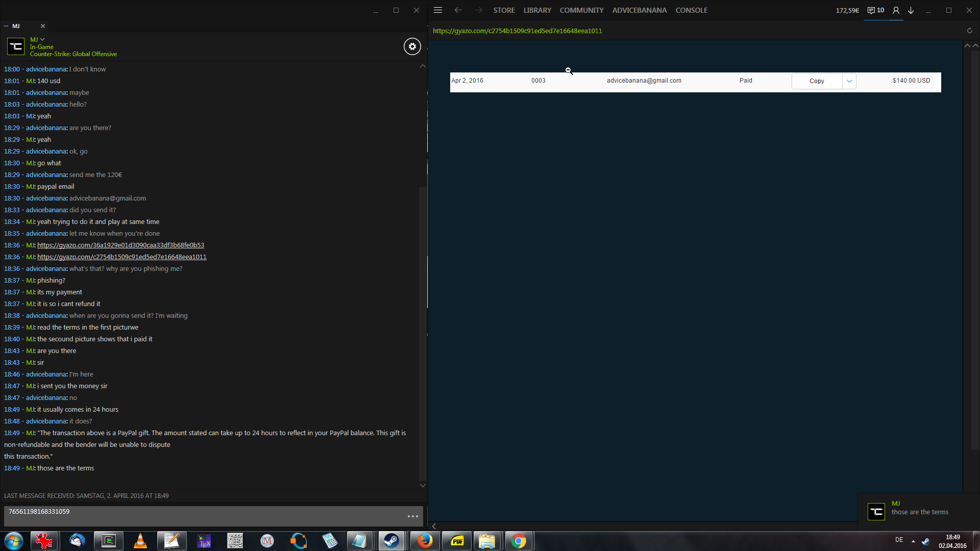
Task: Open VLC from the taskbar
Action: coord(140,541)
